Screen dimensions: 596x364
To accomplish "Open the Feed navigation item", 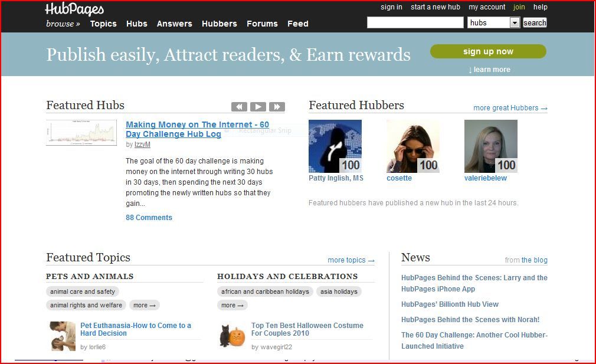I will pos(298,24).
